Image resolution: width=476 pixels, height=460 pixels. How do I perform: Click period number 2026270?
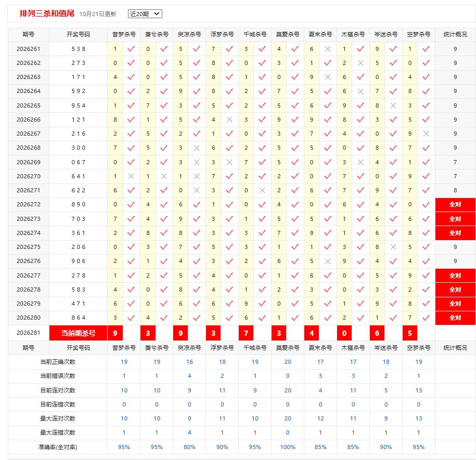point(29,176)
